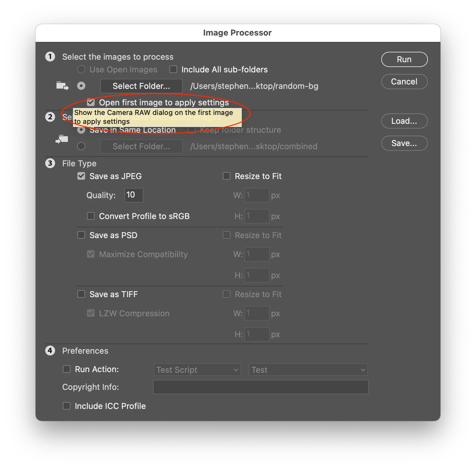Click the Load... button
The height and width of the screenshot is (468, 476).
[x=404, y=121]
